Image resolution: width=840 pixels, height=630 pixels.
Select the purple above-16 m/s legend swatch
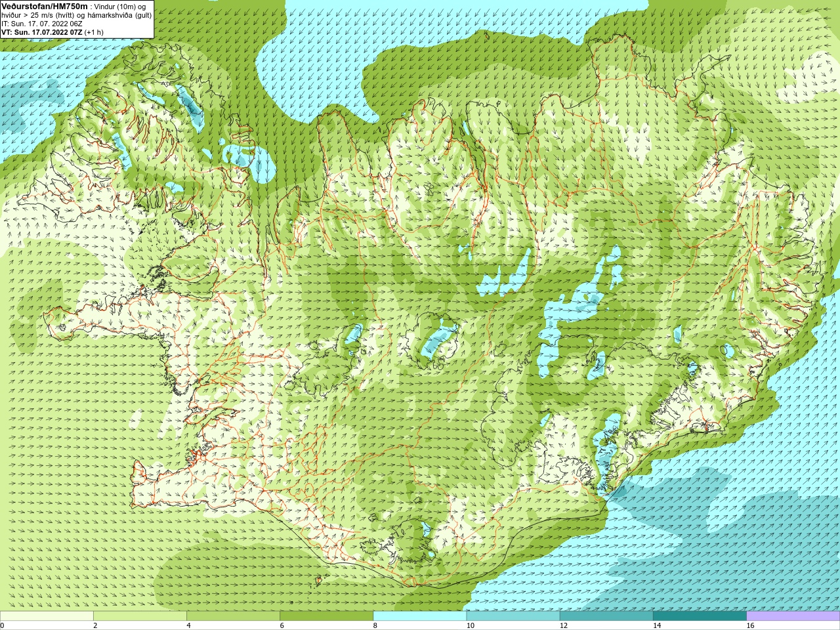[793, 616]
